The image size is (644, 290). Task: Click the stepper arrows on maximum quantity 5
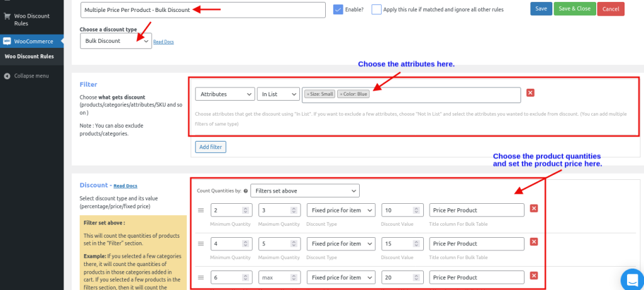[293, 244]
